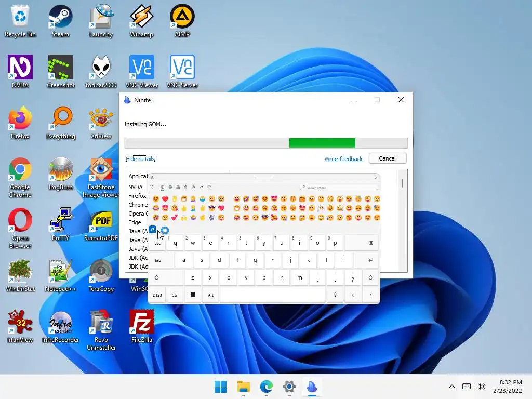Minimize the Ninite window

coord(353,100)
